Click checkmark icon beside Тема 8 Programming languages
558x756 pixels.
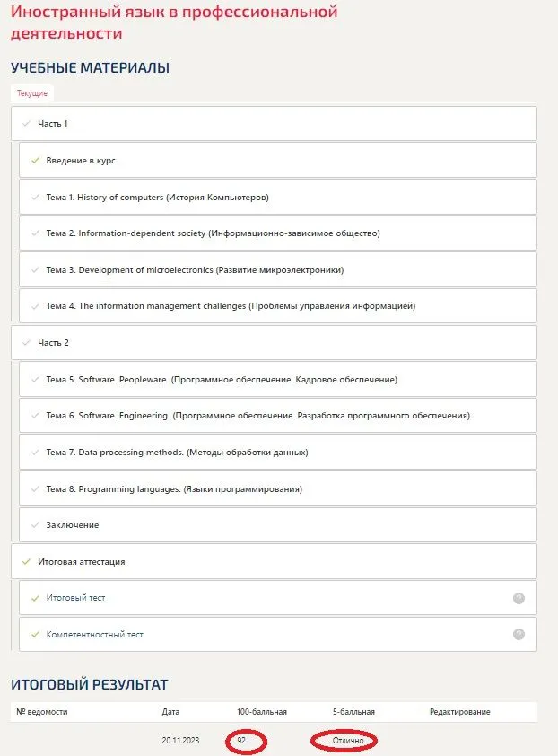coord(35,489)
